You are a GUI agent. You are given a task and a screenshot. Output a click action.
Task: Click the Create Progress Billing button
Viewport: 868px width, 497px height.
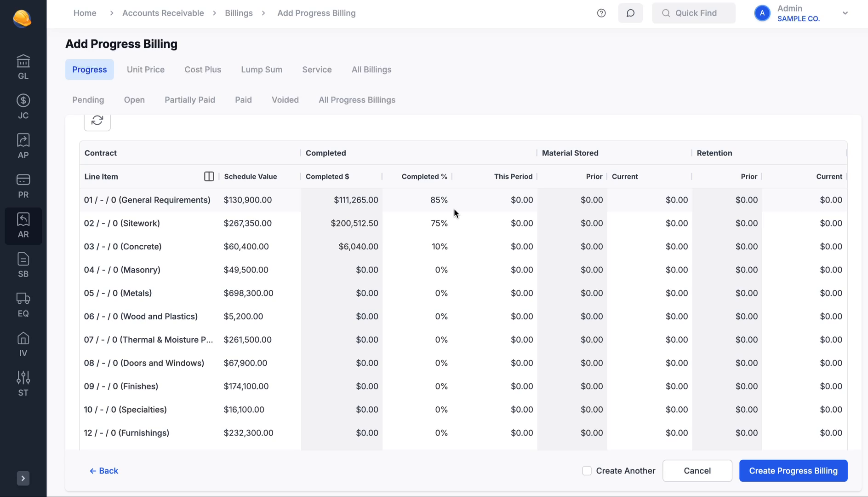click(793, 471)
